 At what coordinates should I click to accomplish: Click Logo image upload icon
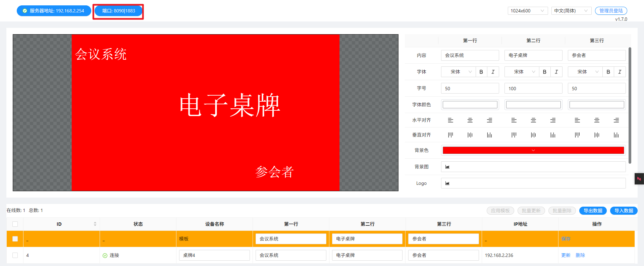click(x=447, y=183)
